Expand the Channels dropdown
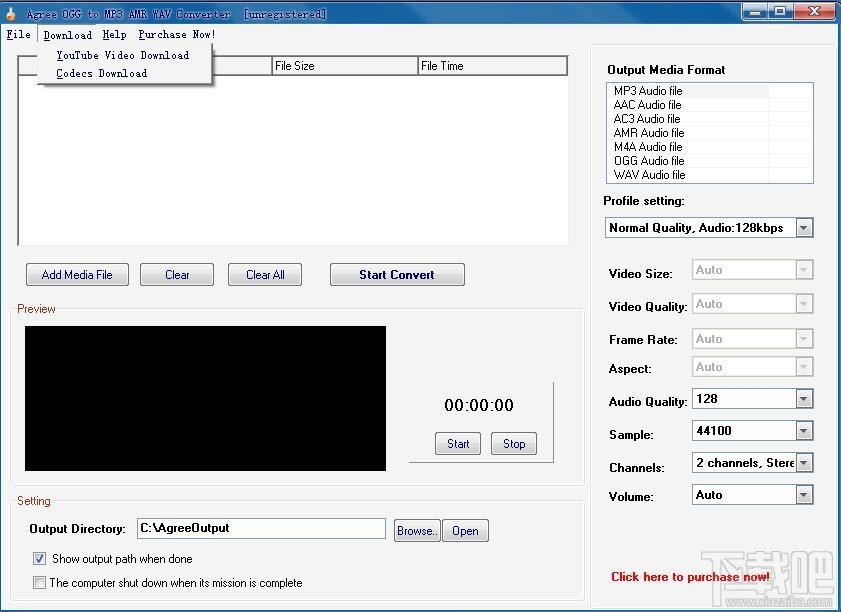The image size is (841, 612). tap(803, 463)
